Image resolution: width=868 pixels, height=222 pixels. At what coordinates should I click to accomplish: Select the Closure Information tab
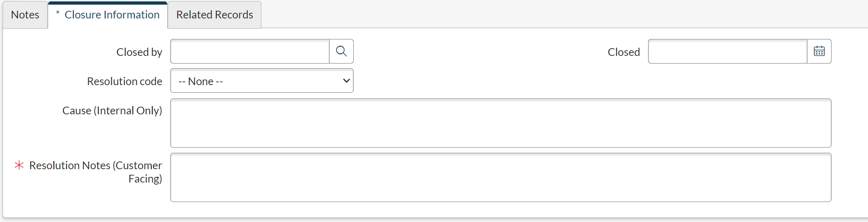[108, 15]
